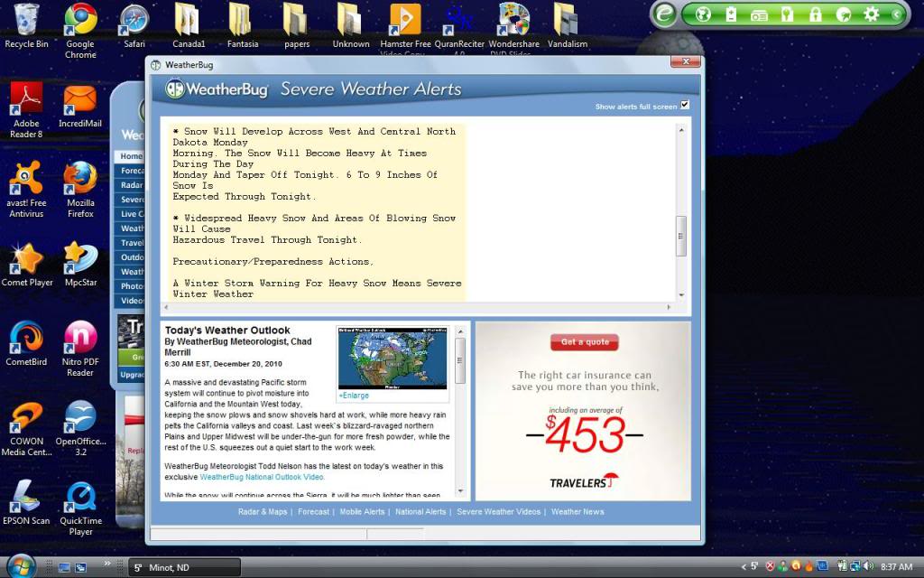This screenshot has width=924, height=578.
Task: Open Mobile Alerts footer link
Action: (362, 512)
